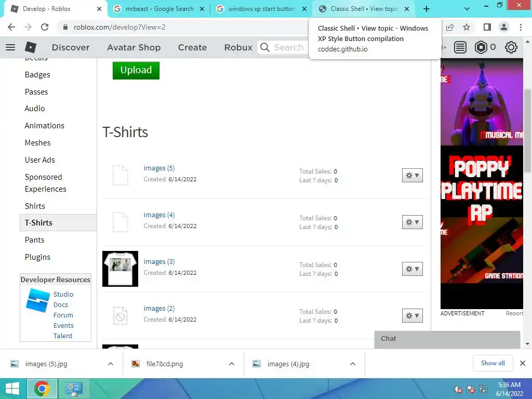Select Meshes in sidebar
Viewport: 532px width, 399px height.
tap(37, 143)
